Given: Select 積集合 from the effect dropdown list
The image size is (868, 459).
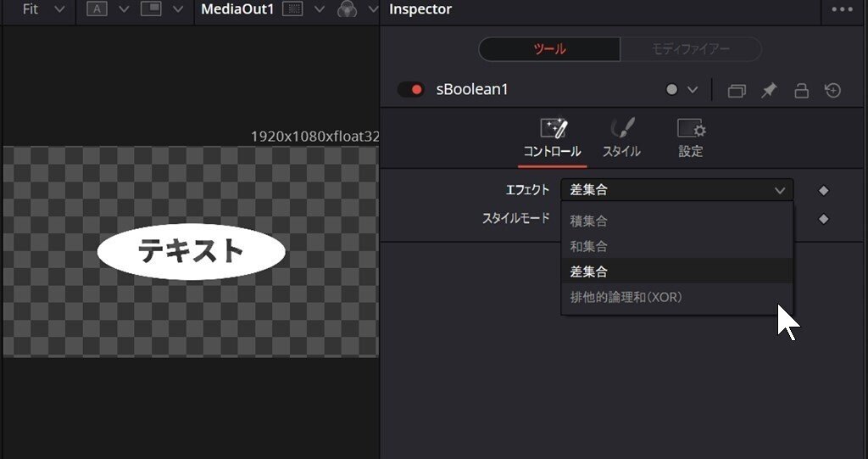Looking at the screenshot, I should 677,221.
